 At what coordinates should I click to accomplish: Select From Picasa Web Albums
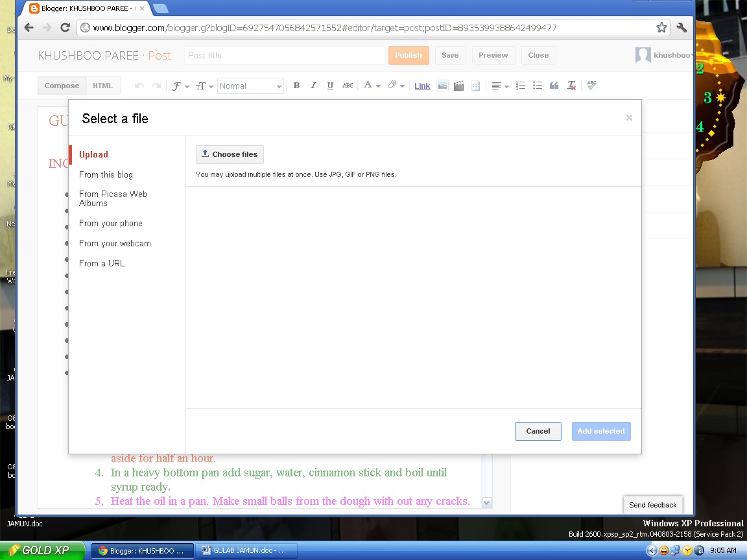pyautogui.click(x=113, y=198)
